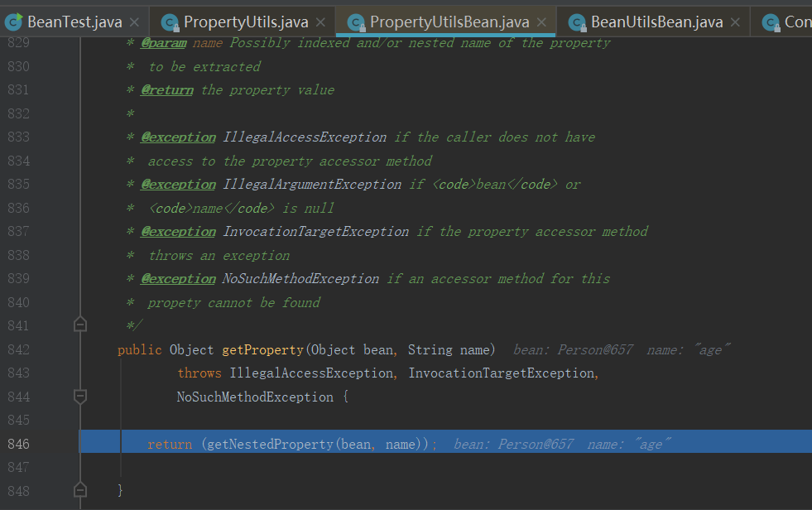The height and width of the screenshot is (510, 812).
Task: Click the getNestedProperty method call
Action: tap(268, 445)
